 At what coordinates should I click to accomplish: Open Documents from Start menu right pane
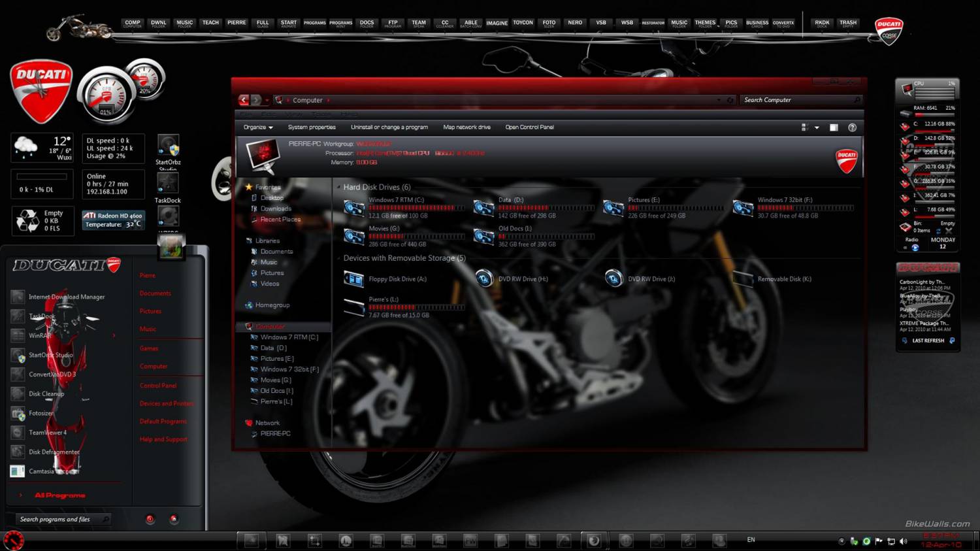155,293
